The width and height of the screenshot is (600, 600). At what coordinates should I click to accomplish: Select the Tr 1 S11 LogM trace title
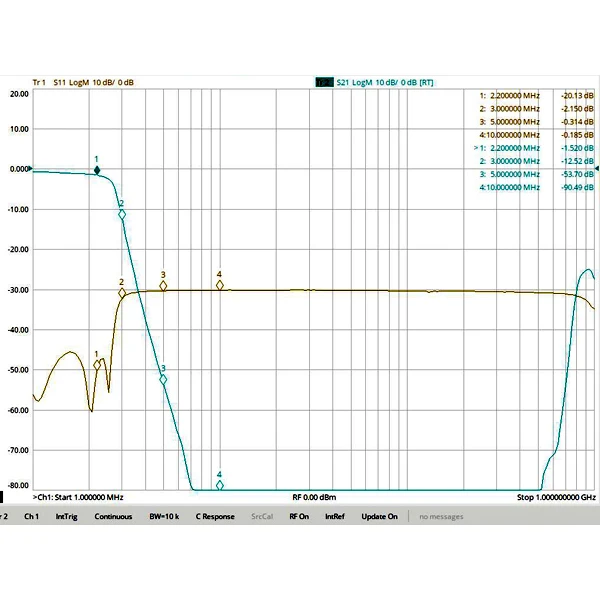tap(83, 82)
